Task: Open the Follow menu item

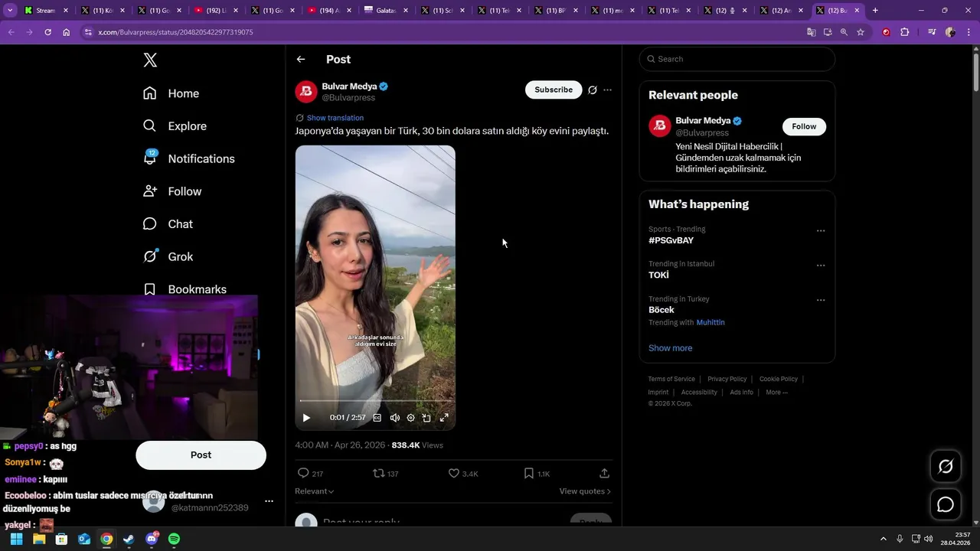Action: pos(172,191)
